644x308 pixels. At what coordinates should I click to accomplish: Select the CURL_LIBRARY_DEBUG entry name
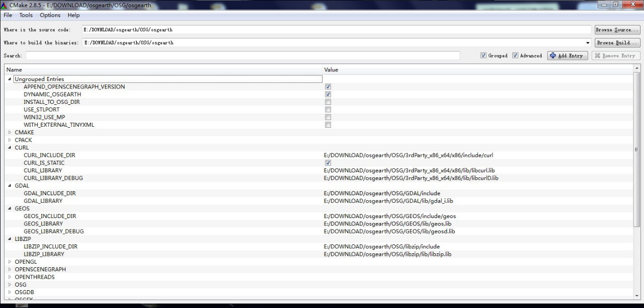click(54, 178)
